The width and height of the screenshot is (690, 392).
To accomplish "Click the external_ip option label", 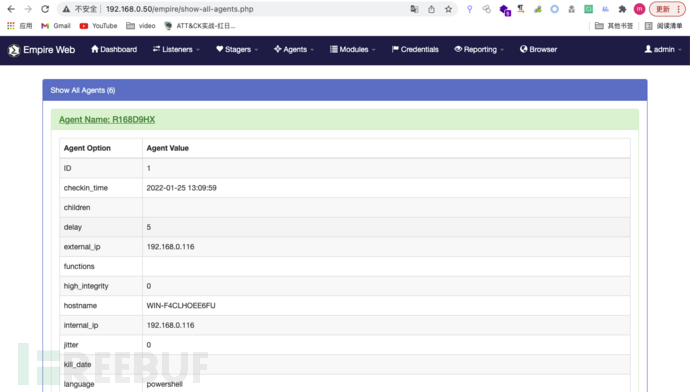I will pyautogui.click(x=82, y=247).
